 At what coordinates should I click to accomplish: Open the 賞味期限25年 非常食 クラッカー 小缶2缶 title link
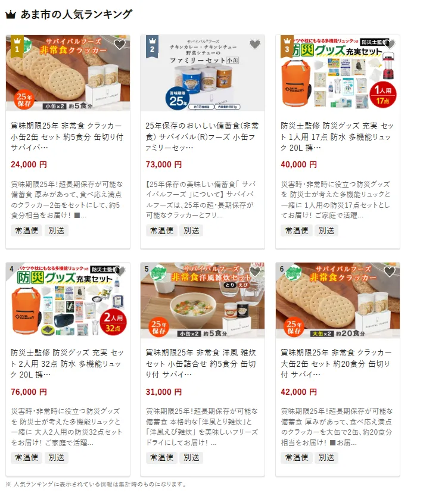67,136
